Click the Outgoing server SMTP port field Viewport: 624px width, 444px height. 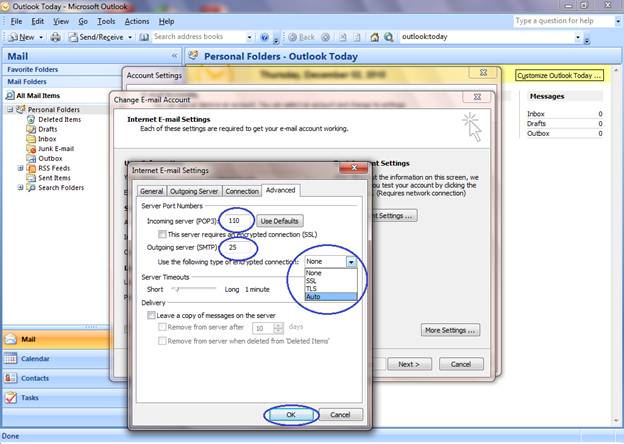click(237, 247)
